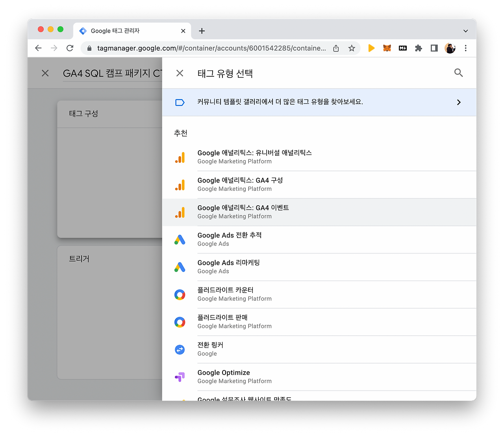Toggle the browser side panel
Image resolution: width=504 pixels, height=437 pixels.
pyautogui.click(x=434, y=48)
